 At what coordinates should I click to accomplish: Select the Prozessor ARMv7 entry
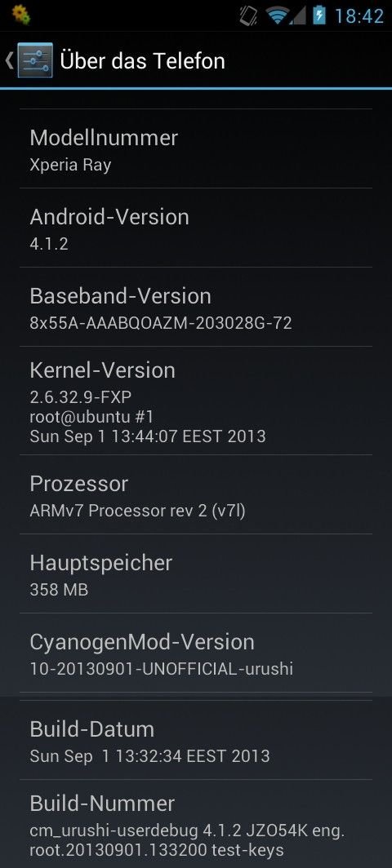coord(196,495)
